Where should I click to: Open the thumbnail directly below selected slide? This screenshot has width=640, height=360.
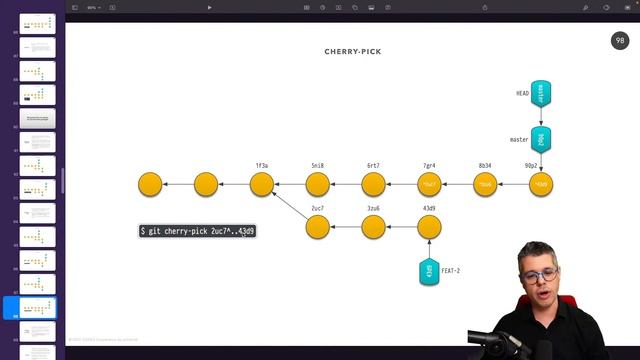[38, 331]
